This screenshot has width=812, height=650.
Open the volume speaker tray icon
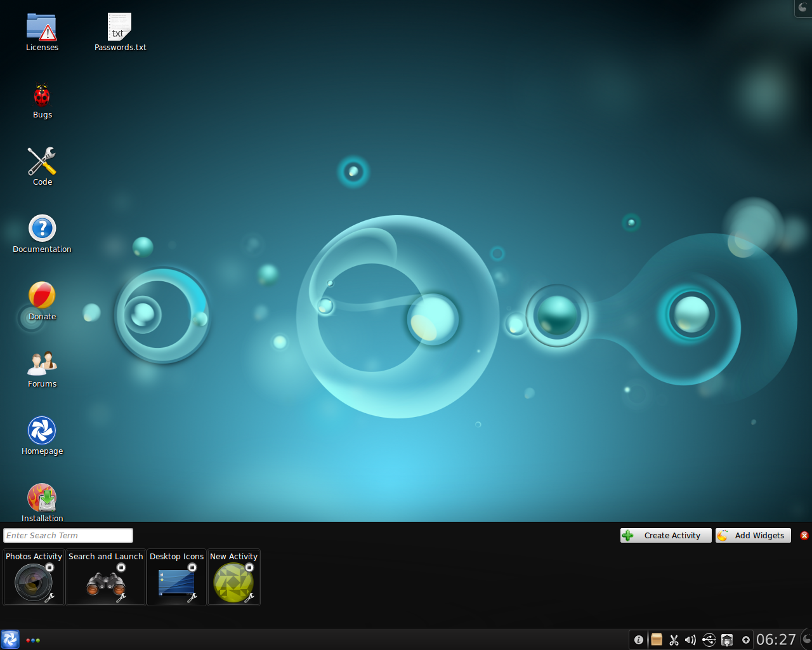691,640
